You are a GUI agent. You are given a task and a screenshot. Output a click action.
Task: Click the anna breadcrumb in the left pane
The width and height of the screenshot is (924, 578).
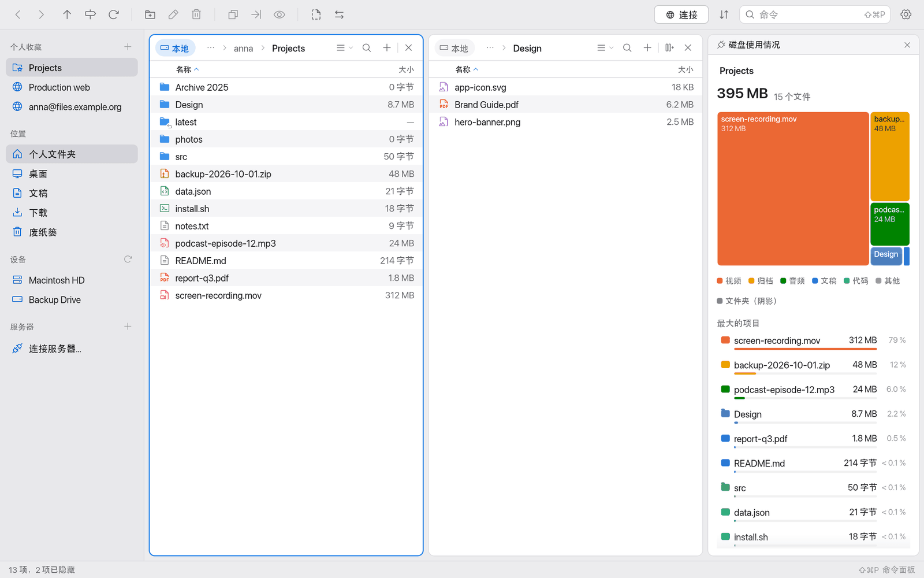click(x=243, y=49)
